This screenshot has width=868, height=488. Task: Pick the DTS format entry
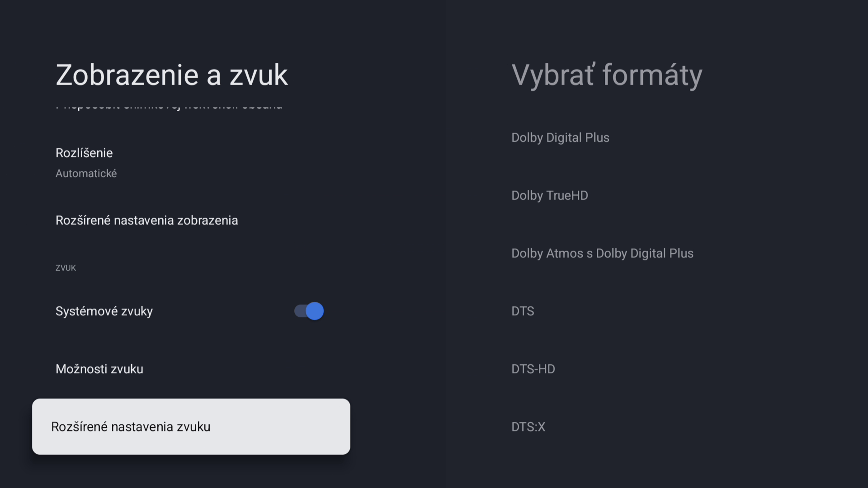523,311
